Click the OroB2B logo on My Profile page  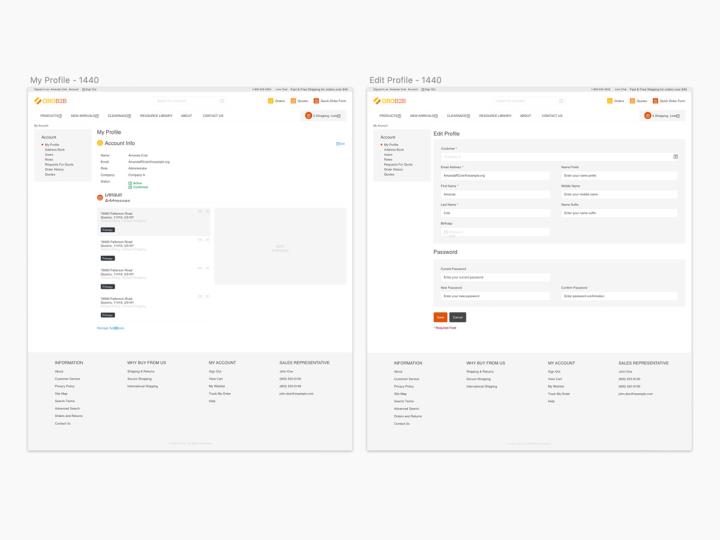[x=51, y=101]
